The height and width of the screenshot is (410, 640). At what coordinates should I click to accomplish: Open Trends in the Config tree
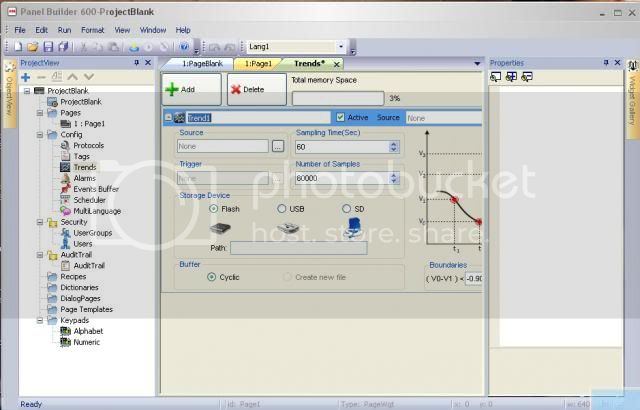click(x=84, y=167)
